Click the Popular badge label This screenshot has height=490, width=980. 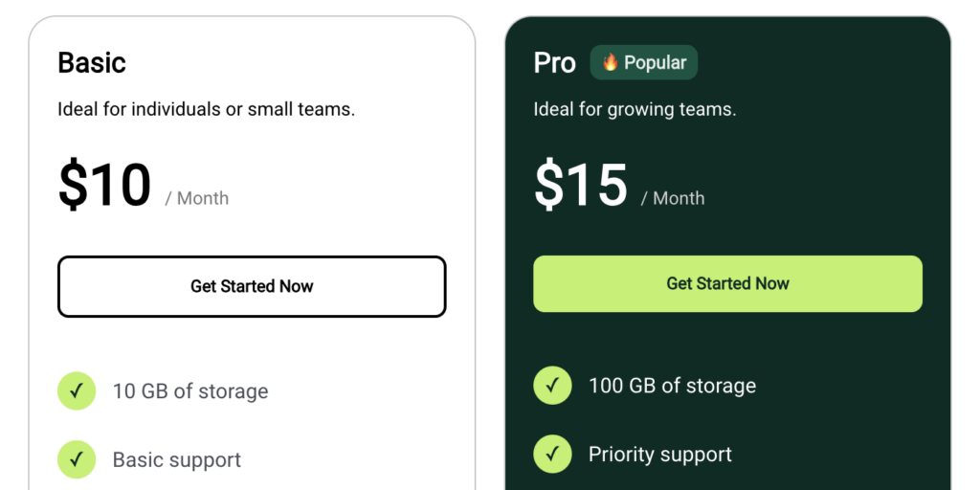[655, 62]
